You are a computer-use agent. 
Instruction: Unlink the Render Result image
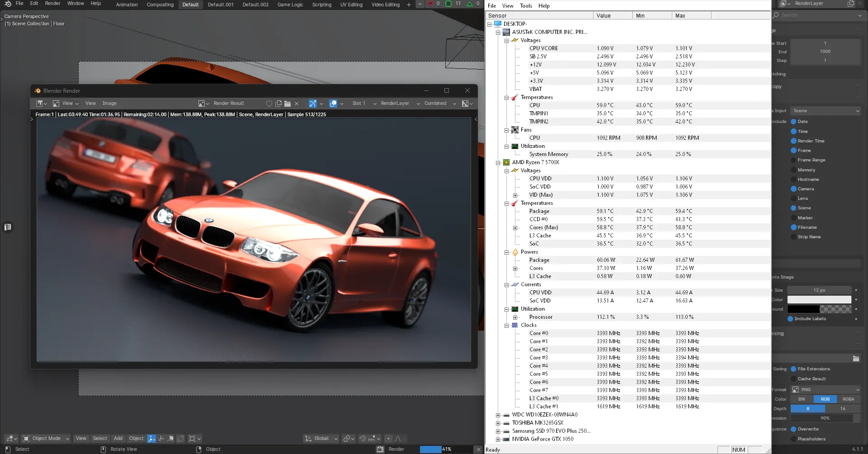[297, 104]
